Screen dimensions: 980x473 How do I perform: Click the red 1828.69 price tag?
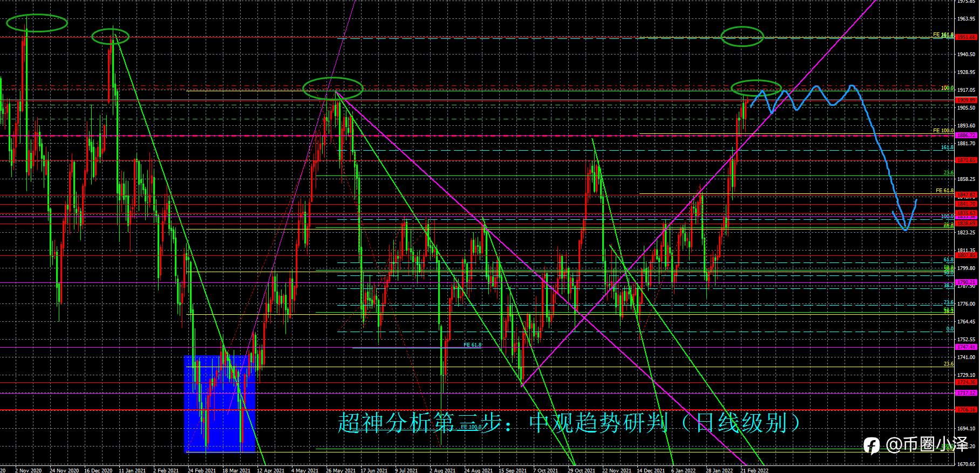click(x=966, y=224)
